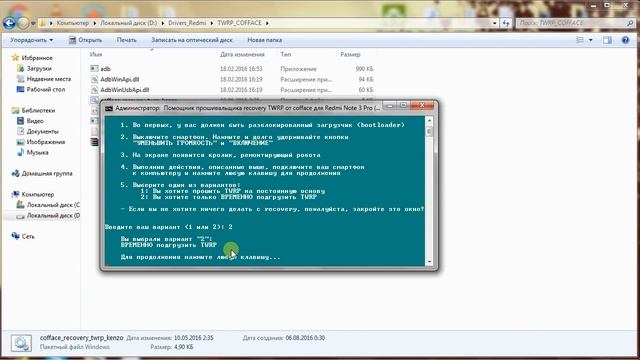Click the console scrollbar up arrow
Image resolution: width=640 pixels, height=360 pixels.
(x=429, y=121)
